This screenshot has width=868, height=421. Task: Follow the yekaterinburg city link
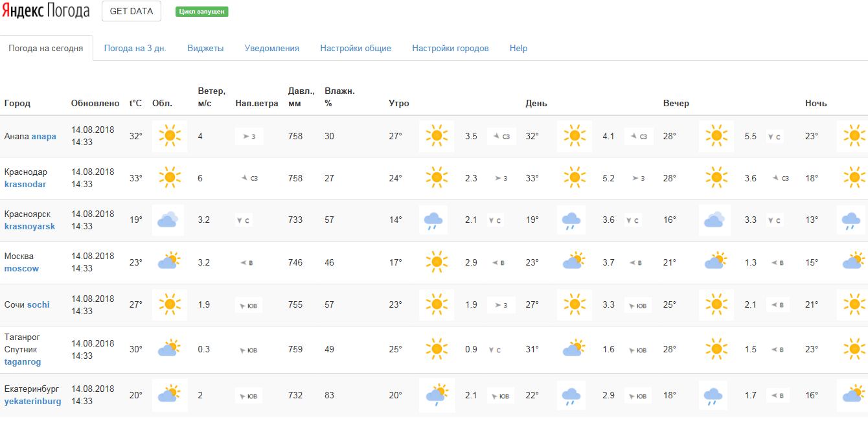32,401
